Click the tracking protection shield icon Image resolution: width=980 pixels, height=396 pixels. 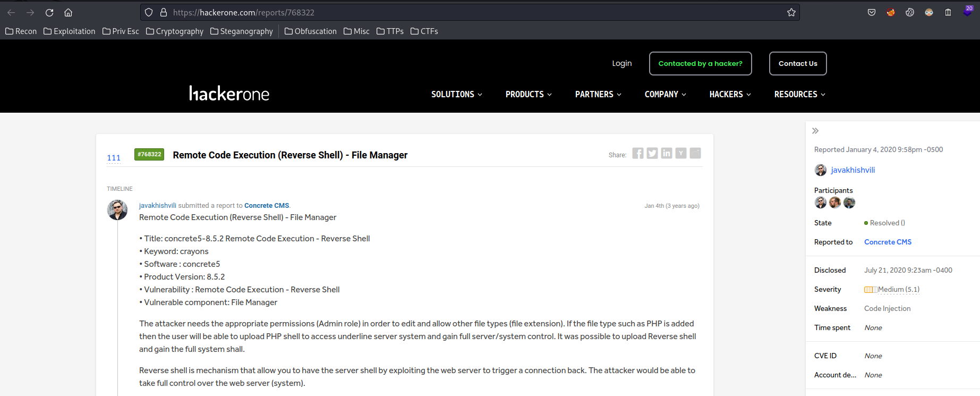(x=149, y=12)
